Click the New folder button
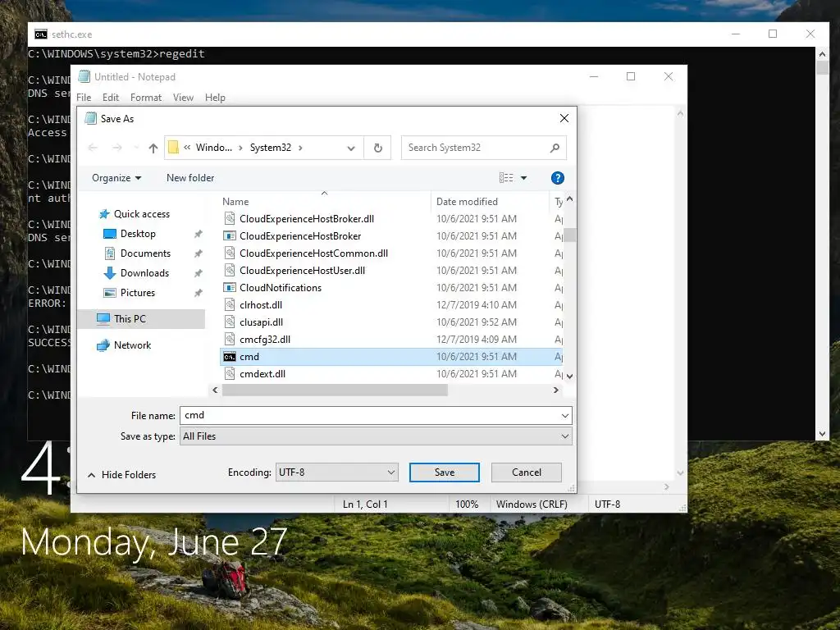Screen dimensions: 840x630 (190, 178)
